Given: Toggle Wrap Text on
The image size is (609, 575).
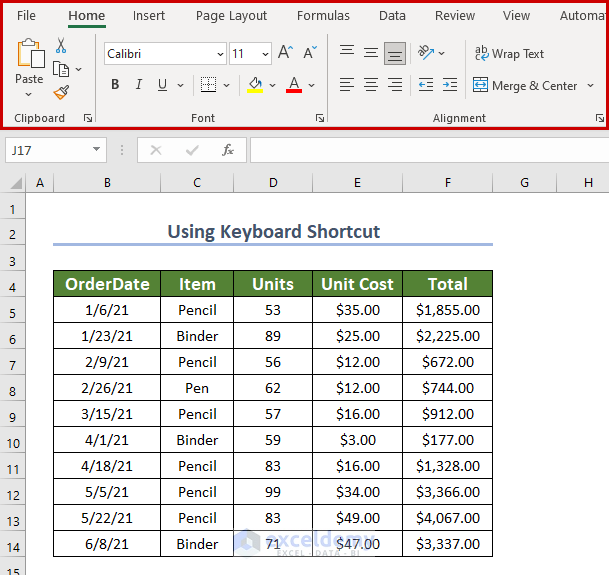Looking at the screenshot, I should pyautogui.click(x=509, y=54).
